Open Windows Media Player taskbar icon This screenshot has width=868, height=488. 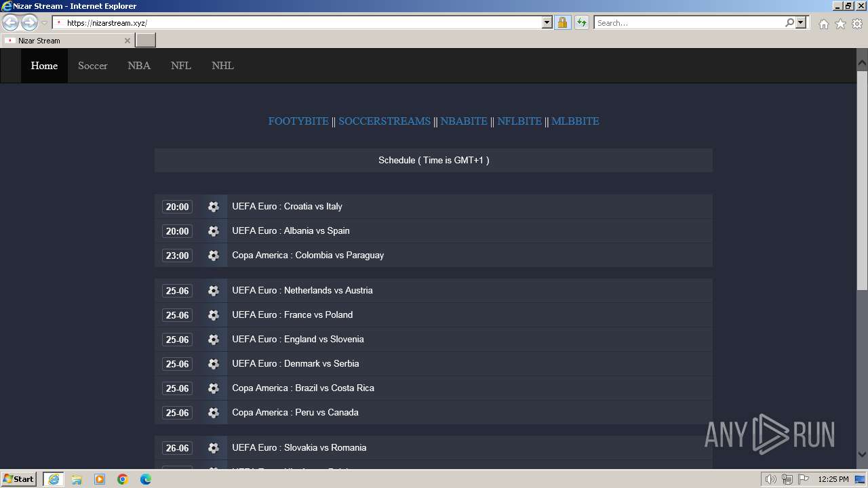100,479
